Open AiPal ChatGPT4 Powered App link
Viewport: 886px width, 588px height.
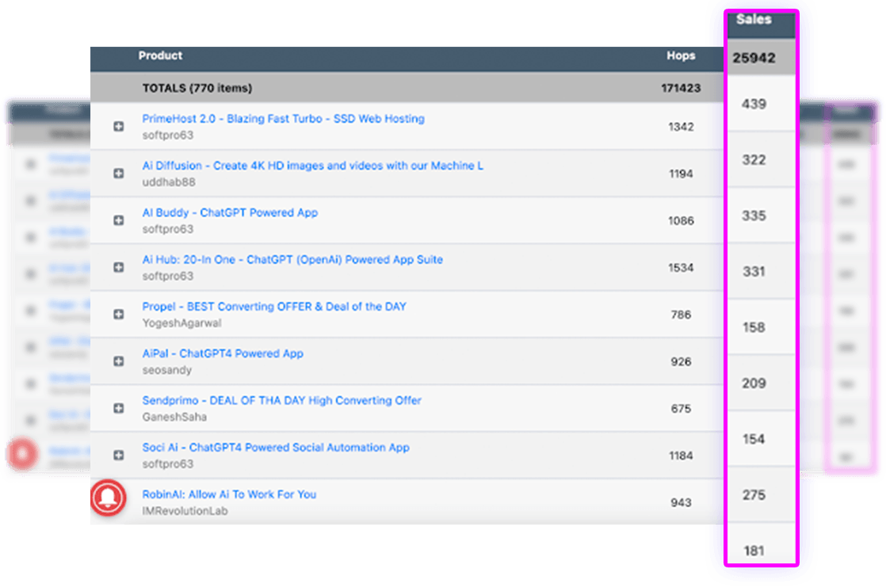click(x=223, y=353)
